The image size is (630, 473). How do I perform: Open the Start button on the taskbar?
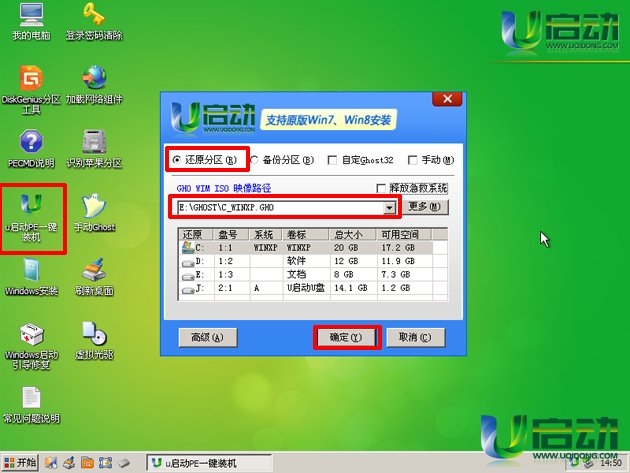tap(20, 463)
